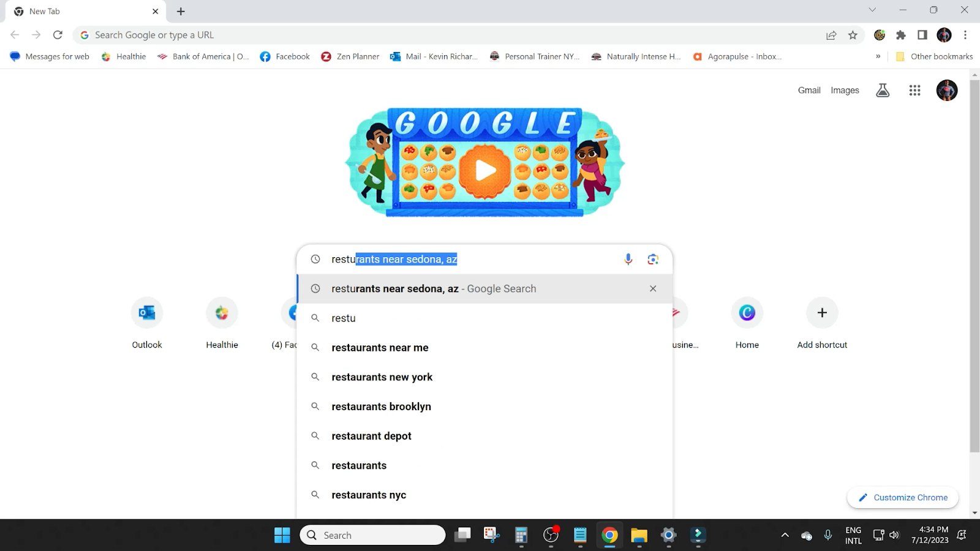Screen dimensions: 980x551
Task: Select plain restaurants suggestion
Action: click(x=484, y=465)
